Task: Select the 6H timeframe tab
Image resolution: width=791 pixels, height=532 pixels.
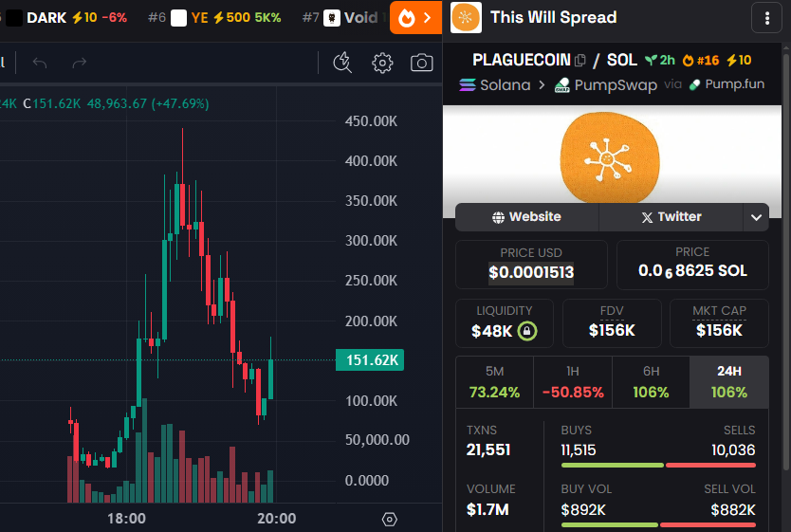Action: click(x=651, y=382)
